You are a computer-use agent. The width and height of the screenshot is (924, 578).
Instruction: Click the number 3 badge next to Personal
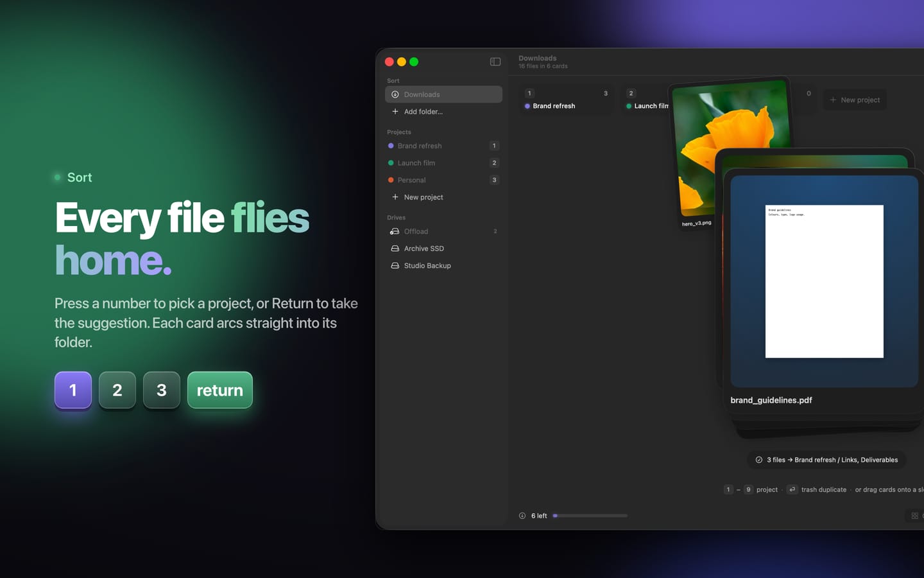point(494,180)
